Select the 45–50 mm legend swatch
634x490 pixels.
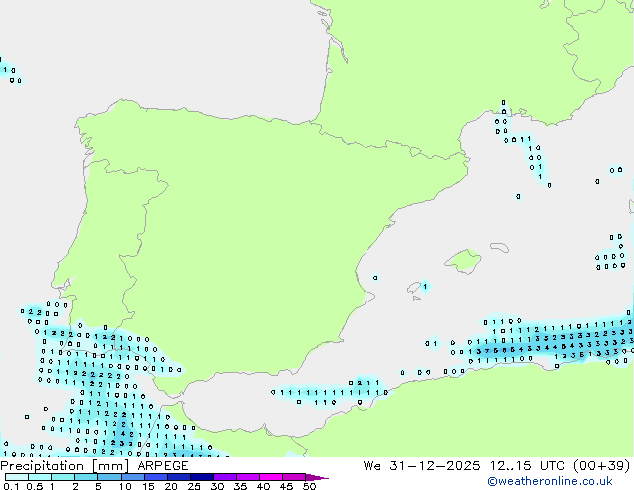point(294,477)
